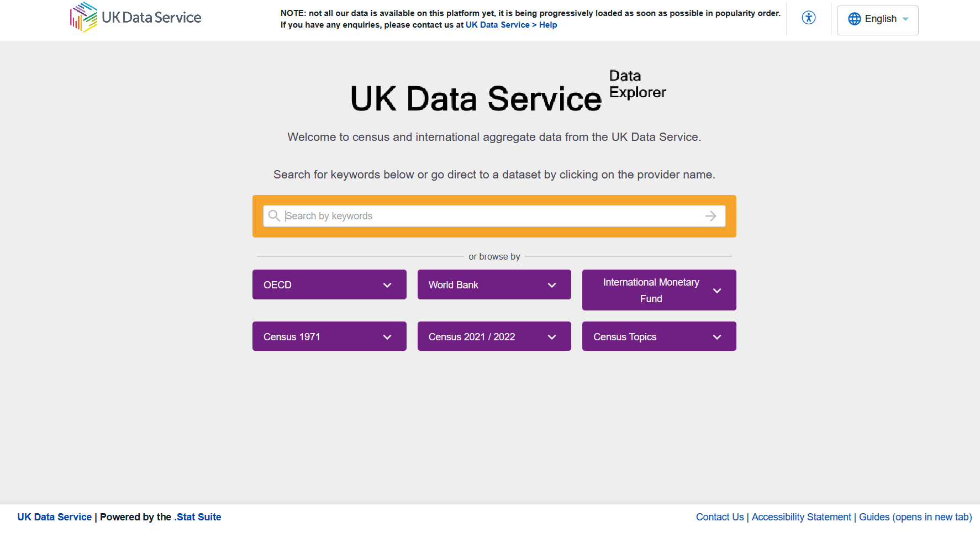Viewport: 980px width, 548px height.
Task: Open Guides (opens in new tab) link
Action: [915, 517]
